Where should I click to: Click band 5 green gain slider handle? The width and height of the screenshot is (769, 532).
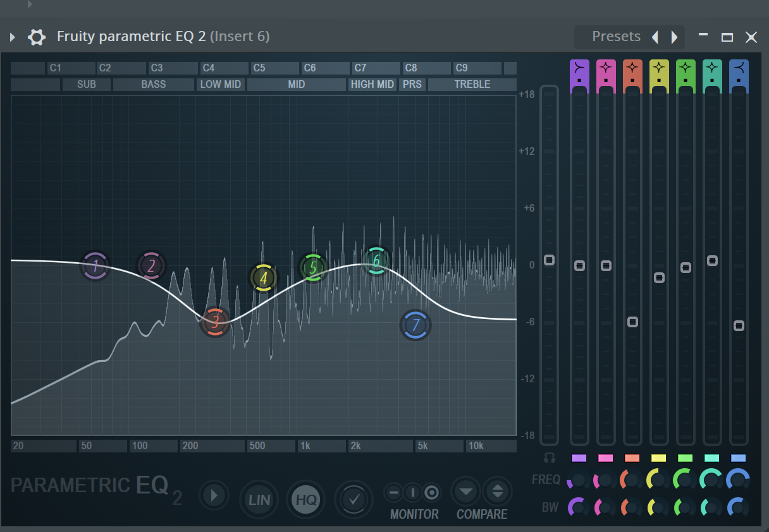coord(686,267)
